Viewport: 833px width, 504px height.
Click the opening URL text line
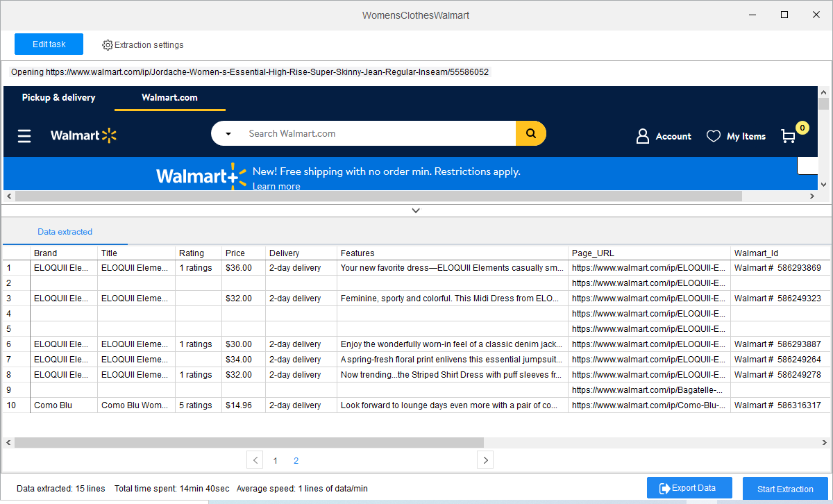point(250,72)
